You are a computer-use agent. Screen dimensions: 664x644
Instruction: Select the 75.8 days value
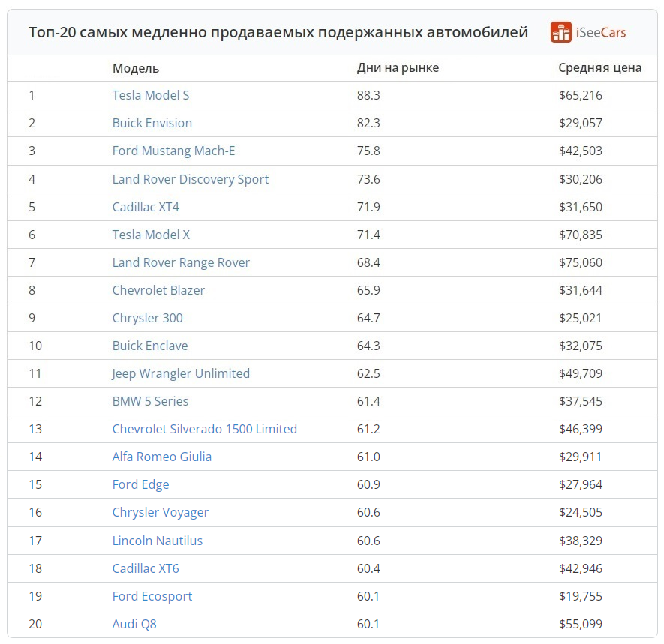tap(368, 151)
